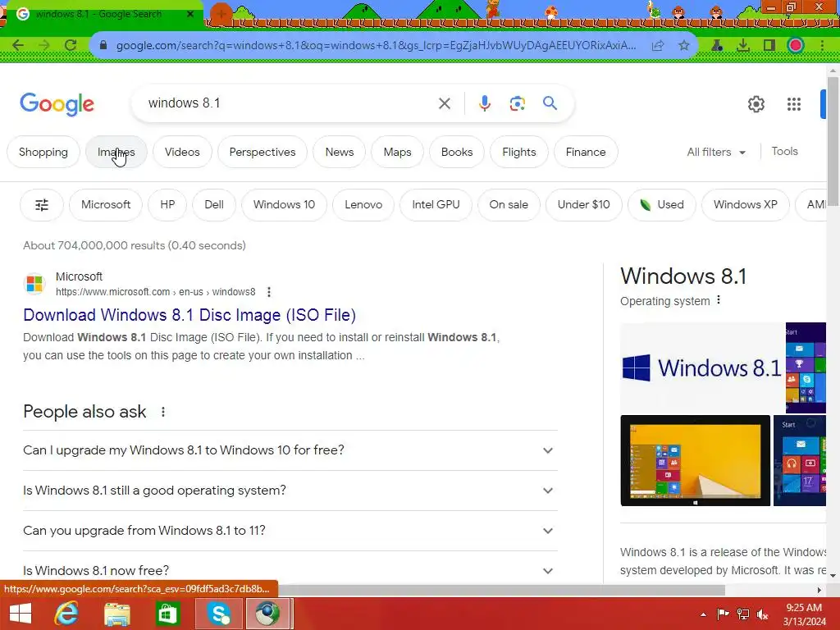Screen dimensions: 840x630
Task: Click the microsoft.com result URL
Action: coord(155,292)
